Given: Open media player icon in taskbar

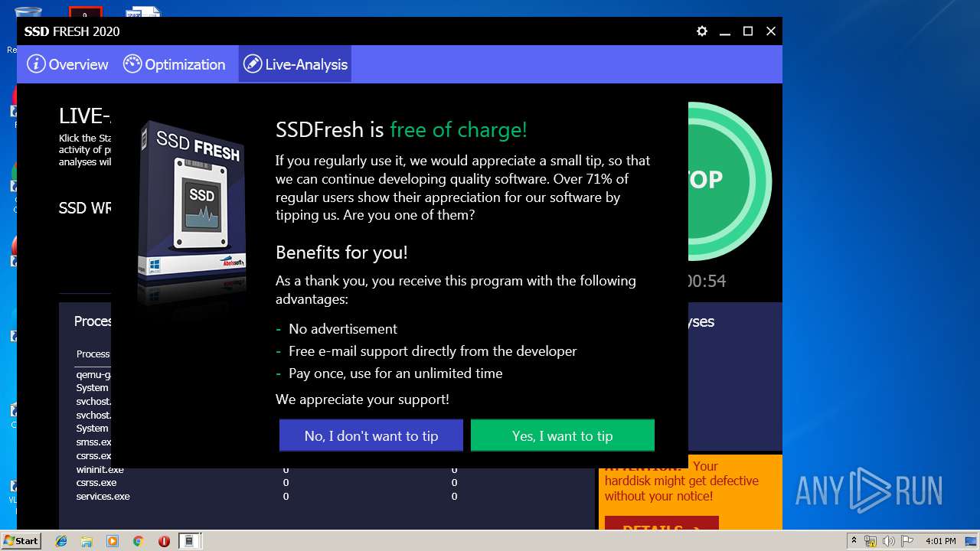Looking at the screenshot, I should [x=113, y=541].
